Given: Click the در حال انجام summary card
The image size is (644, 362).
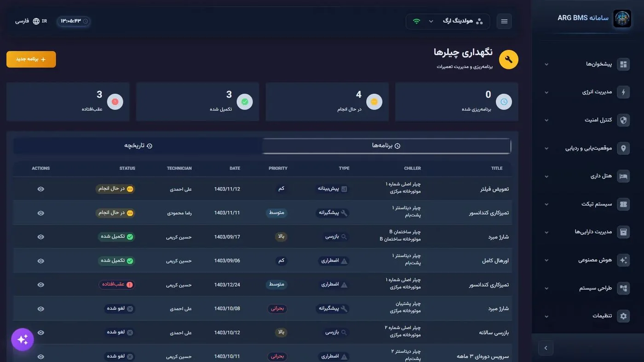Looking at the screenshot, I should 327,102.
